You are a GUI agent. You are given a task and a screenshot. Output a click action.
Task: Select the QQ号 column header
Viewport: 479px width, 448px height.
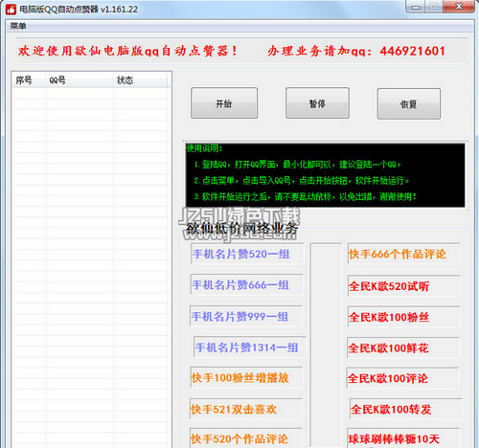pos(80,80)
